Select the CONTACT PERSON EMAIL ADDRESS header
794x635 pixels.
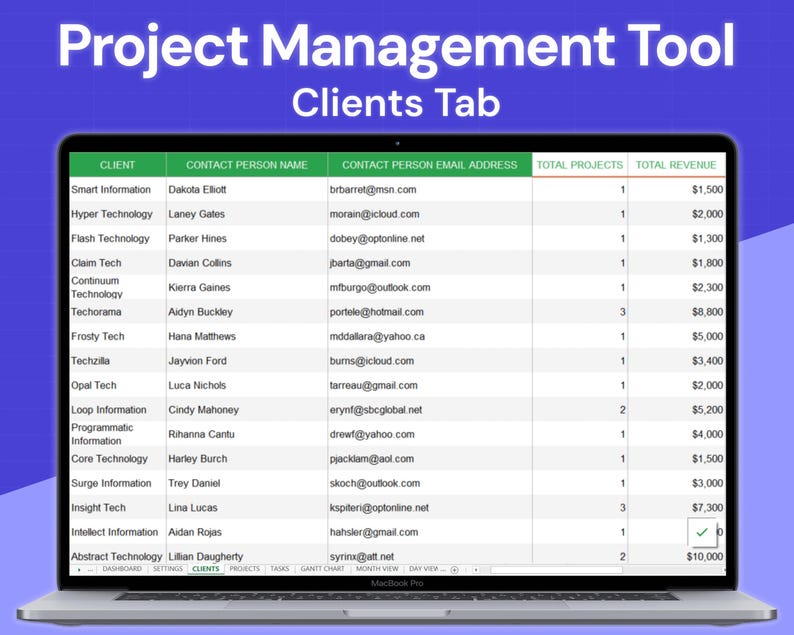pyautogui.click(x=429, y=165)
